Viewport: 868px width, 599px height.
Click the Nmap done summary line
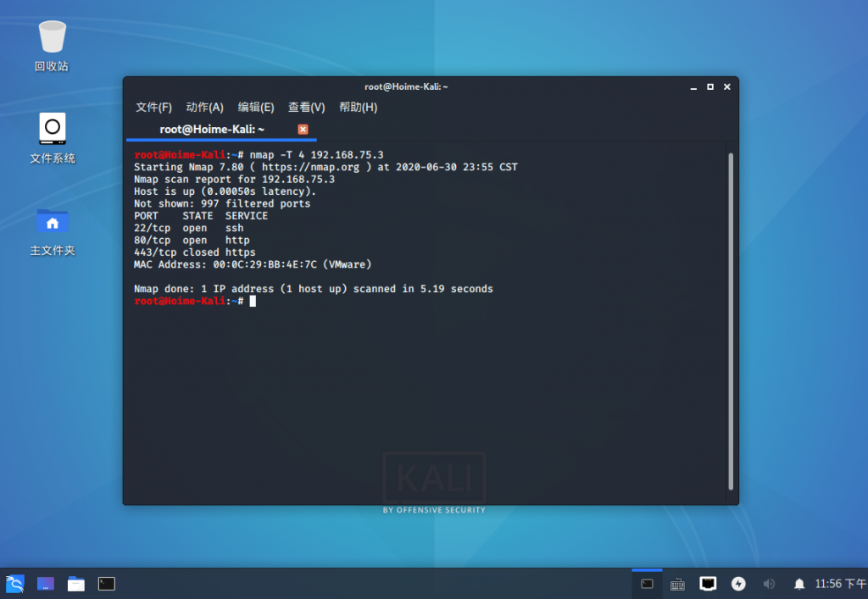(x=314, y=289)
